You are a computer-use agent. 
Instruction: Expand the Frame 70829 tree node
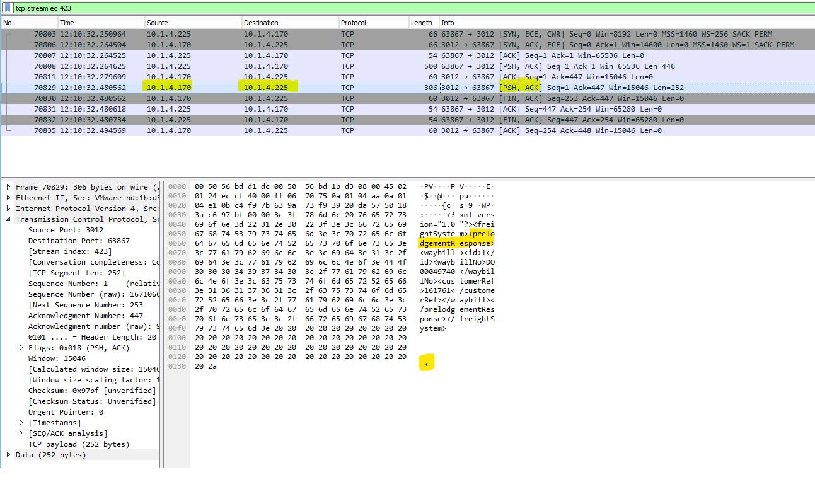click(x=9, y=187)
